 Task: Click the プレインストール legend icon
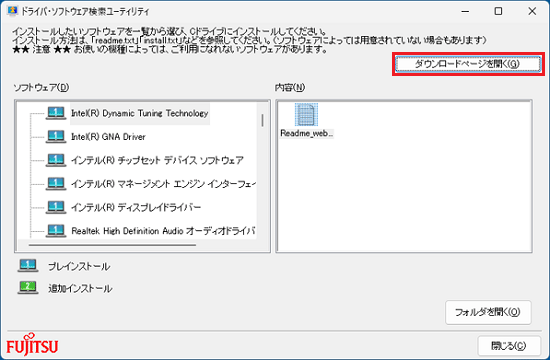tap(28, 266)
